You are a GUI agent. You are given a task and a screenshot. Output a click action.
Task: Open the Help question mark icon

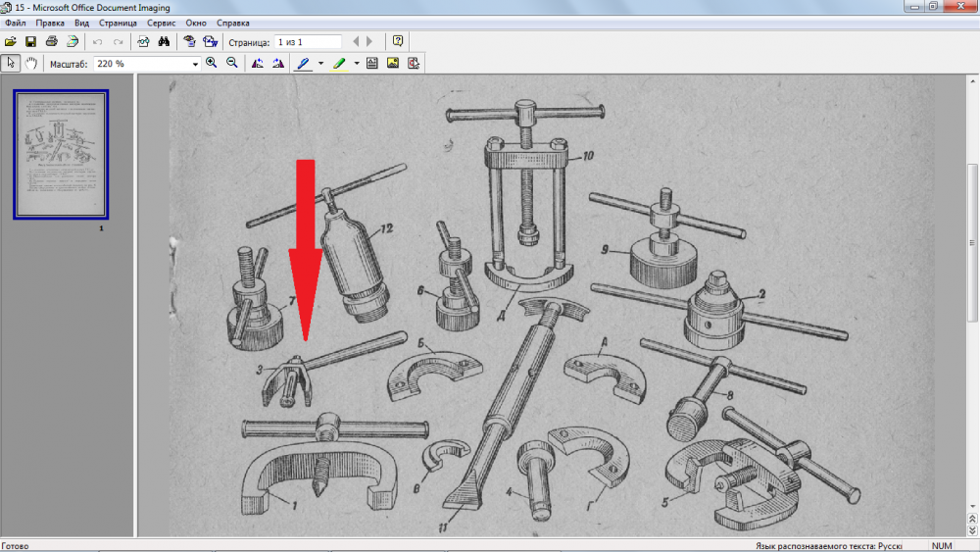click(x=398, y=42)
